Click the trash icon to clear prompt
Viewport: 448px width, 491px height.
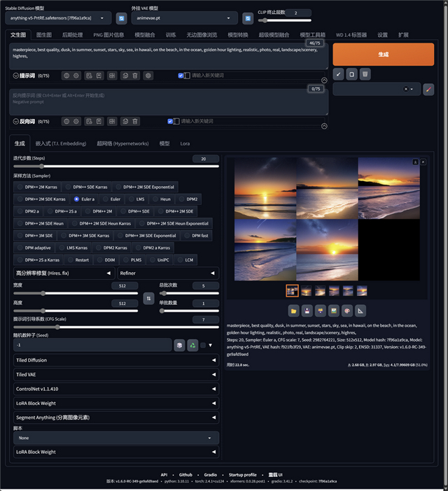tap(365, 73)
